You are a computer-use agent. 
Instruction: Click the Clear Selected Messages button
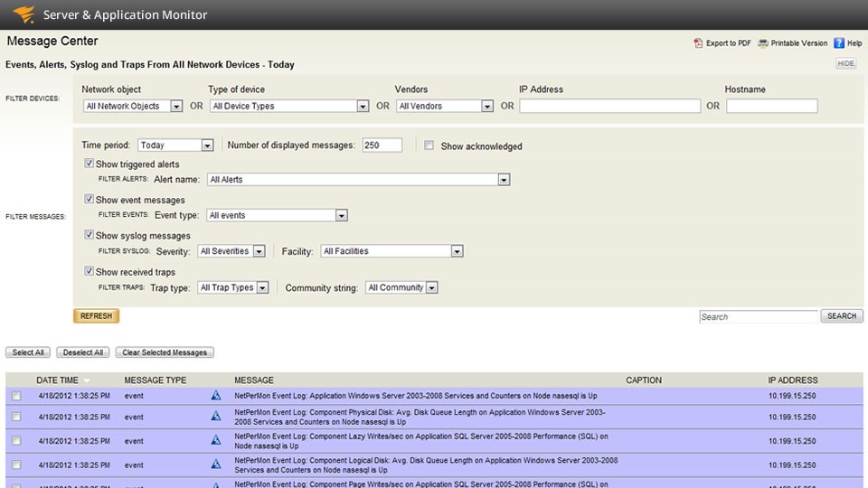(165, 352)
